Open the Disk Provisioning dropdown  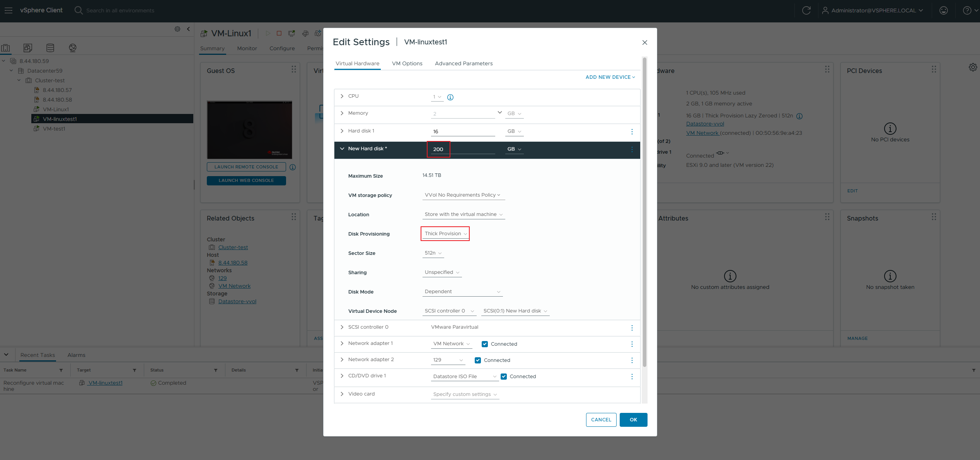pyautogui.click(x=445, y=234)
